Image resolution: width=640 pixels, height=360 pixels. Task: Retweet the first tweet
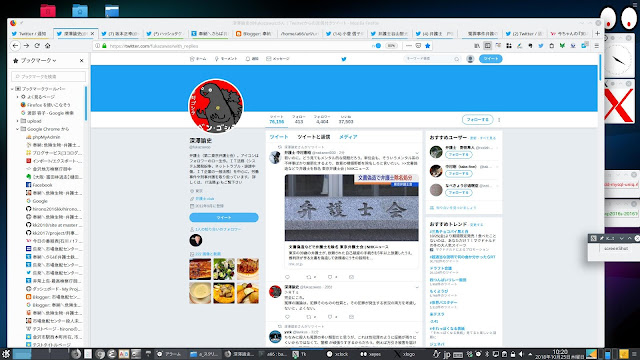click(x=310, y=277)
